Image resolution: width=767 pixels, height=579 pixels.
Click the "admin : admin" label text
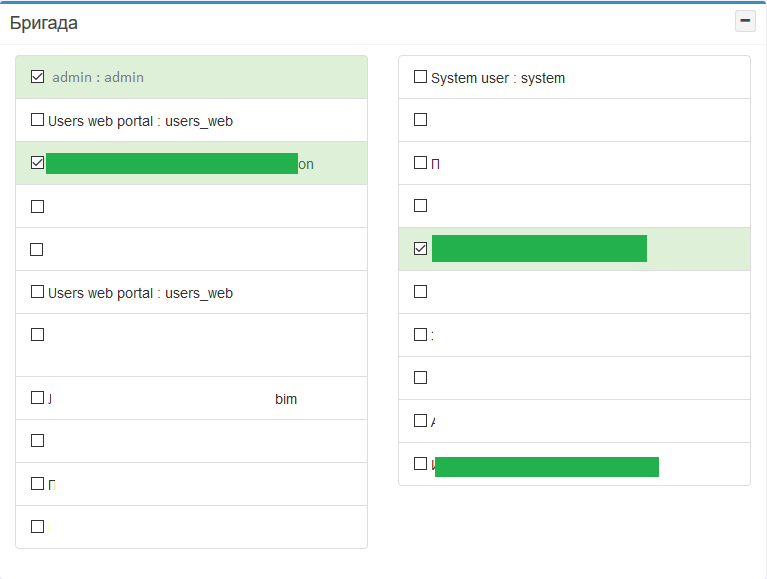(x=98, y=77)
